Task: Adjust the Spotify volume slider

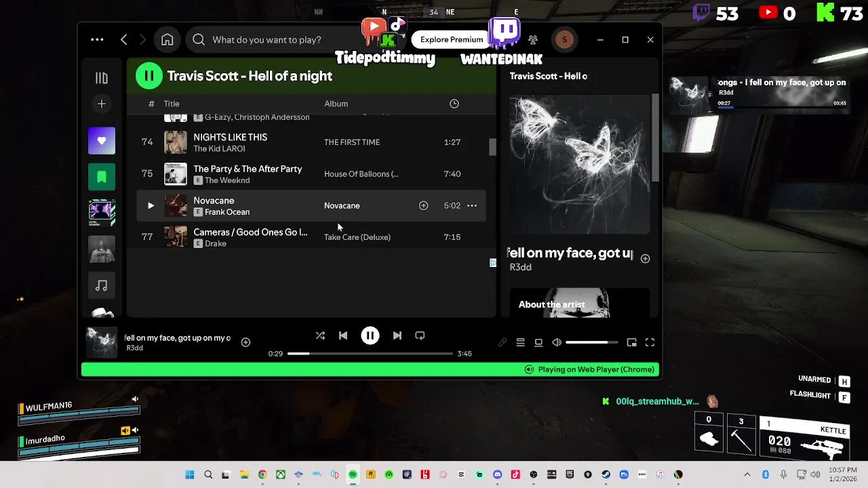Action: pos(592,342)
